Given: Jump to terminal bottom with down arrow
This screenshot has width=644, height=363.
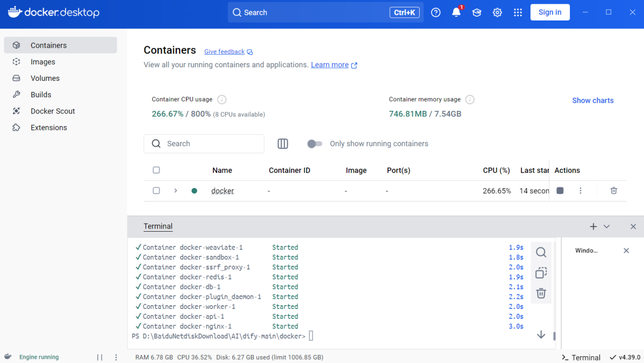Looking at the screenshot, I should click(x=541, y=335).
